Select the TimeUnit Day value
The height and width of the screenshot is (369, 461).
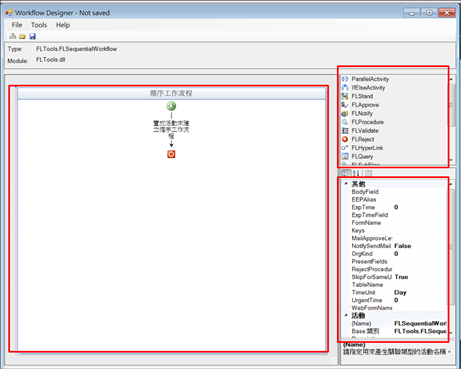420,292
